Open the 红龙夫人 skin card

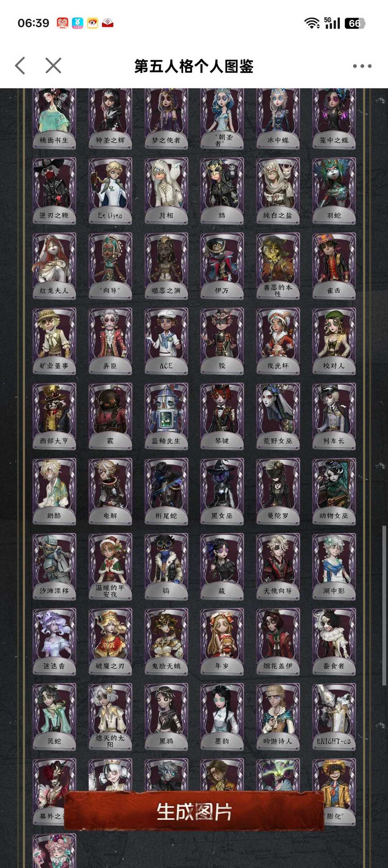[x=54, y=266]
